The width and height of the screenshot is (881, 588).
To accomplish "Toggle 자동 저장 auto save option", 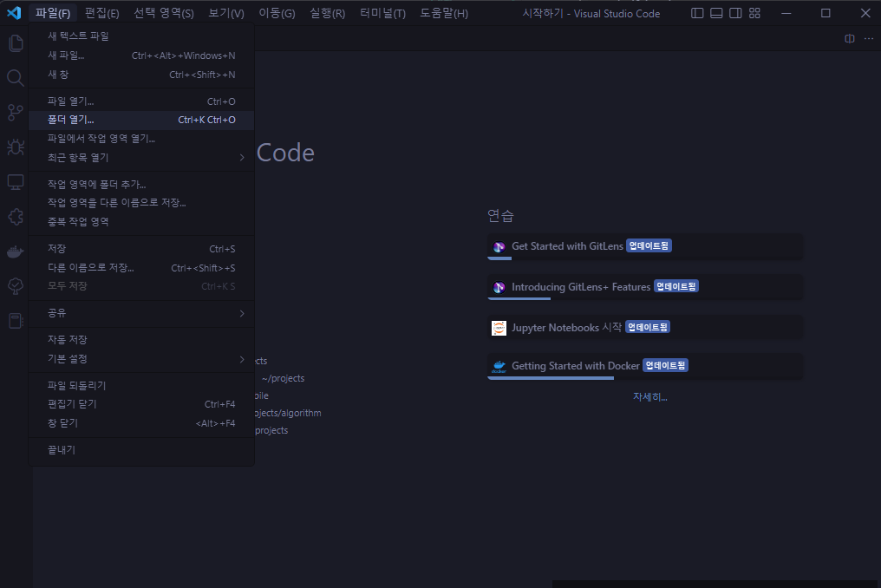I will coord(141,340).
